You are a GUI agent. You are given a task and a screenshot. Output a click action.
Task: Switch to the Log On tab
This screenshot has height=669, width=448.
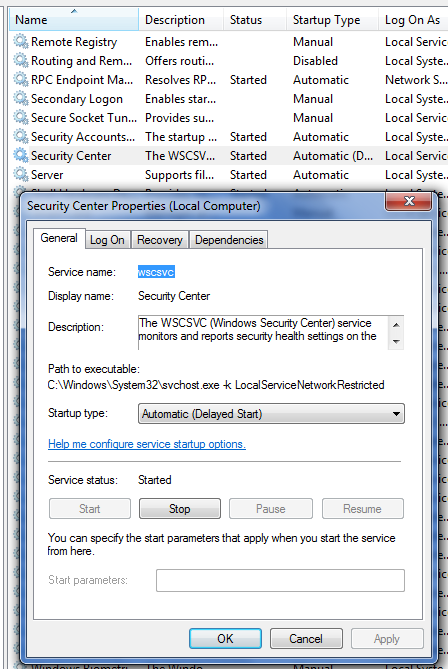click(x=107, y=240)
